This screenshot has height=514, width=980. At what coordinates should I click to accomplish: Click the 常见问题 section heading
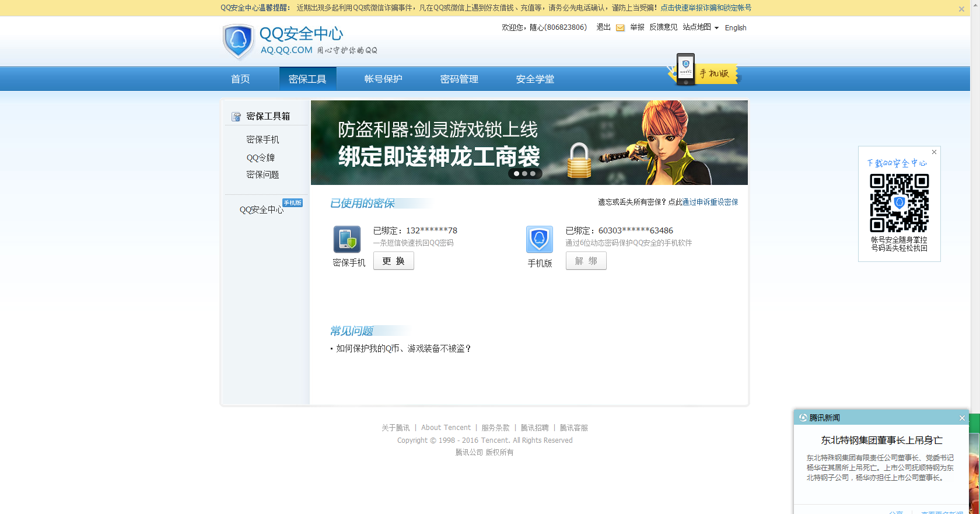[x=351, y=331]
